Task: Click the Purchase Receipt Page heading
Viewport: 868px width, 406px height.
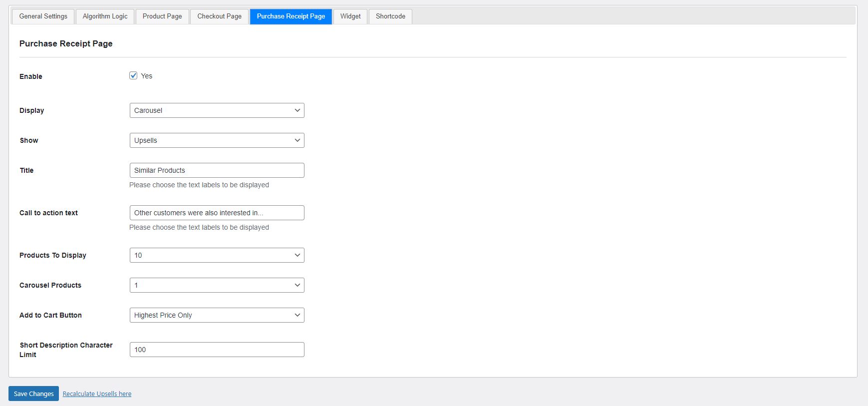Action: click(66, 44)
